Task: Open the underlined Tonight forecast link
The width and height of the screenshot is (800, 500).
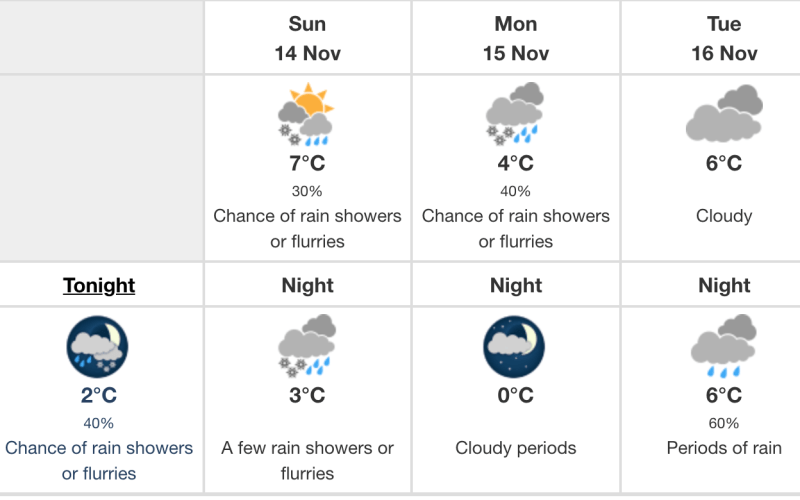Action: pos(99,286)
